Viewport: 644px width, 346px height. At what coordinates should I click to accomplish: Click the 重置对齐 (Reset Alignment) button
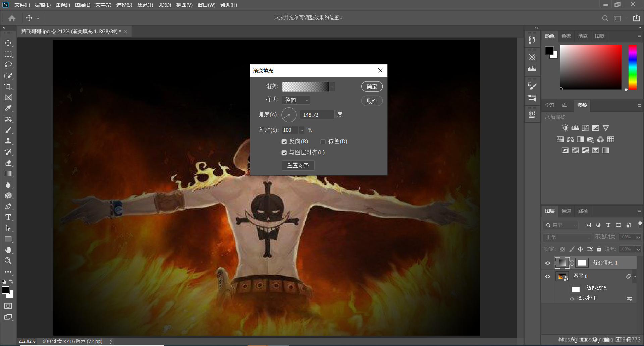click(x=298, y=166)
